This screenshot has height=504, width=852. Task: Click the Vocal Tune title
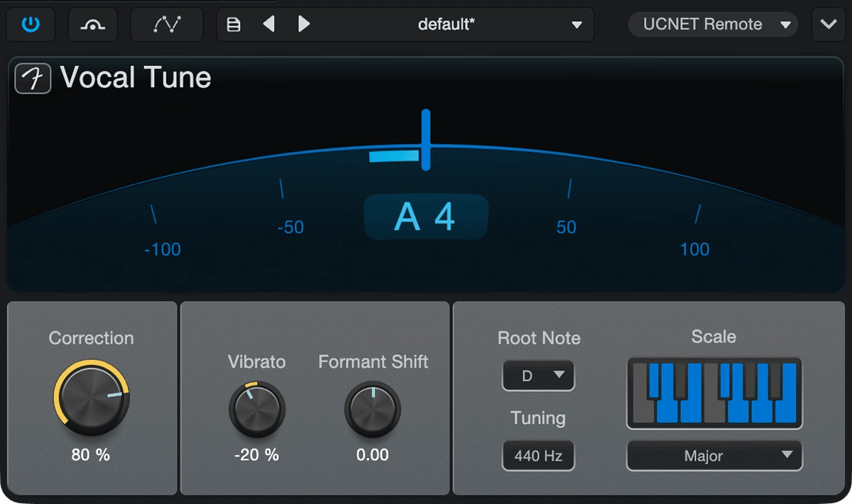pyautogui.click(x=136, y=77)
